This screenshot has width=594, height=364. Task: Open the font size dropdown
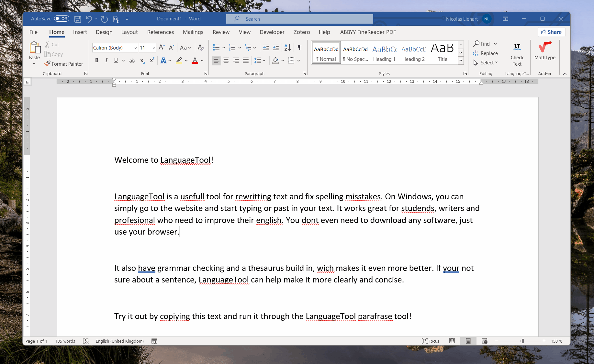[x=154, y=48]
